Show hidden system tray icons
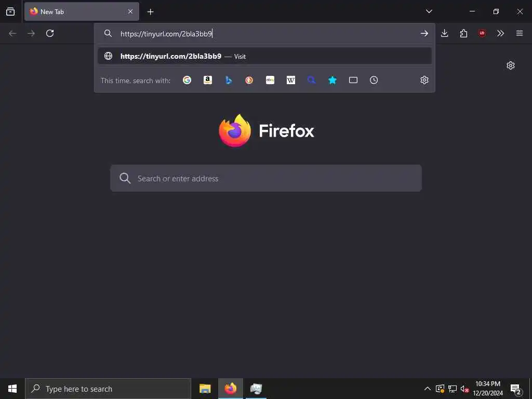Viewport: 532px width, 399px height. pyautogui.click(x=428, y=389)
